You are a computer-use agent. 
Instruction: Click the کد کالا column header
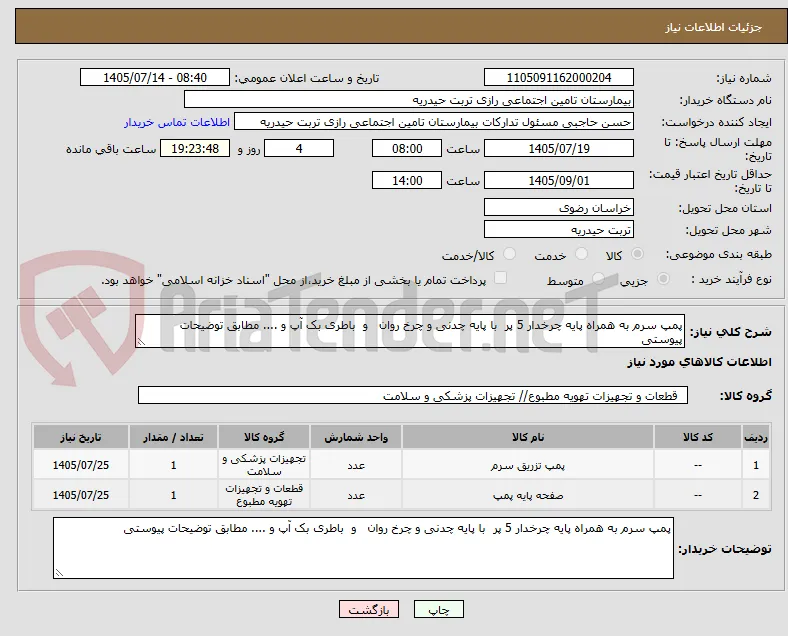tap(698, 437)
